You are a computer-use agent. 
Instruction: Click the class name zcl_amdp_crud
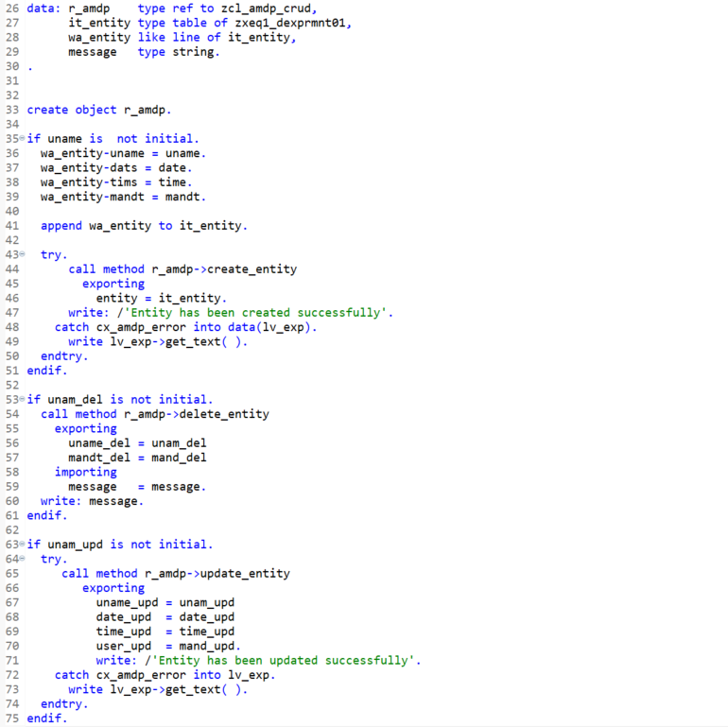(266, 9)
